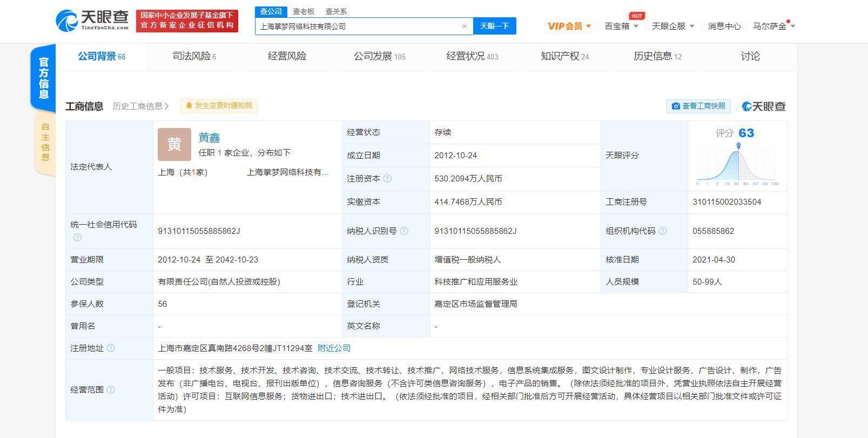Switch to 历史信息 tab
This screenshot has width=868, height=438.
pyautogui.click(x=657, y=56)
